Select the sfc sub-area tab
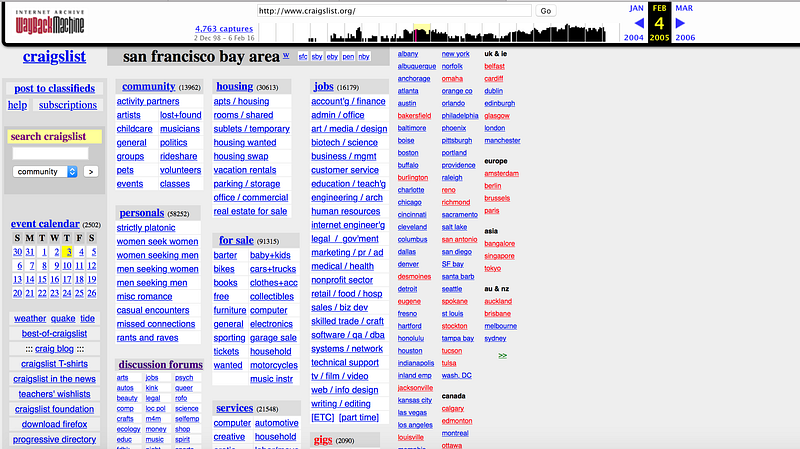This screenshot has height=449, width=800. pyautogui.click(x=303, y=57)
